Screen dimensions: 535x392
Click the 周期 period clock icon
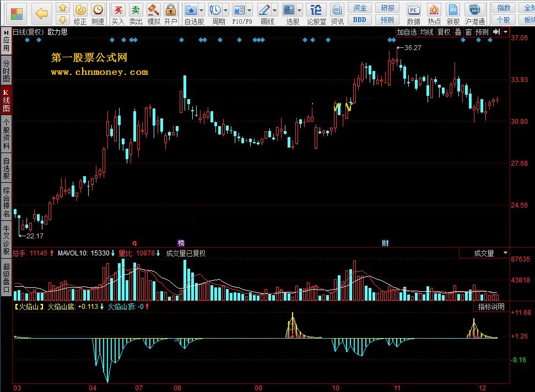point(215,10)
